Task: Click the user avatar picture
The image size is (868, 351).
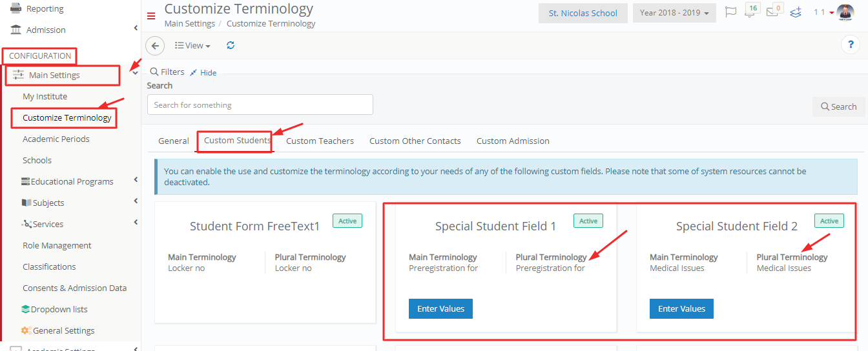Action: pos(845,12)
